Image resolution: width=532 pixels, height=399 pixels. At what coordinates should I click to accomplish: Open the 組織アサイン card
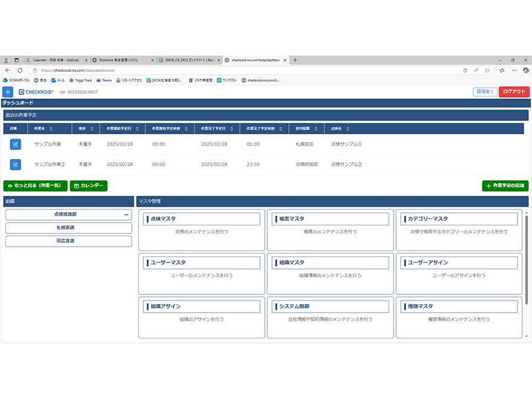coord(201,317)
